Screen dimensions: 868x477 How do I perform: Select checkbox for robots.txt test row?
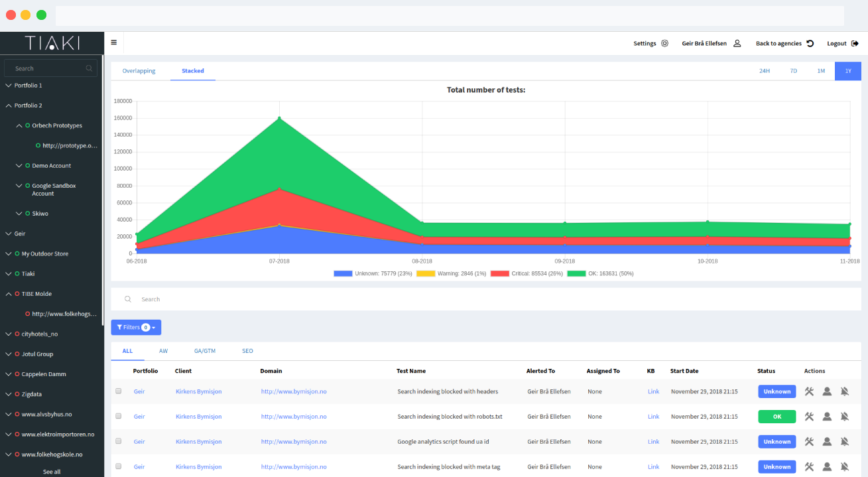[119, 416]
